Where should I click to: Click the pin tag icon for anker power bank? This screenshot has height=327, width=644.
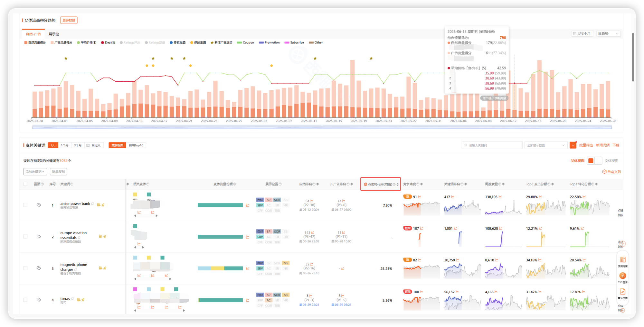[39, 205]
